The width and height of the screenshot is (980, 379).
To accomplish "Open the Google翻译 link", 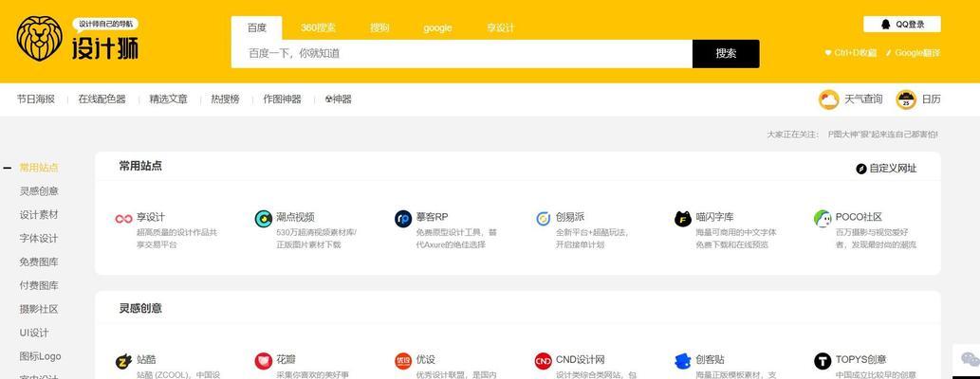I will (917, 53).
